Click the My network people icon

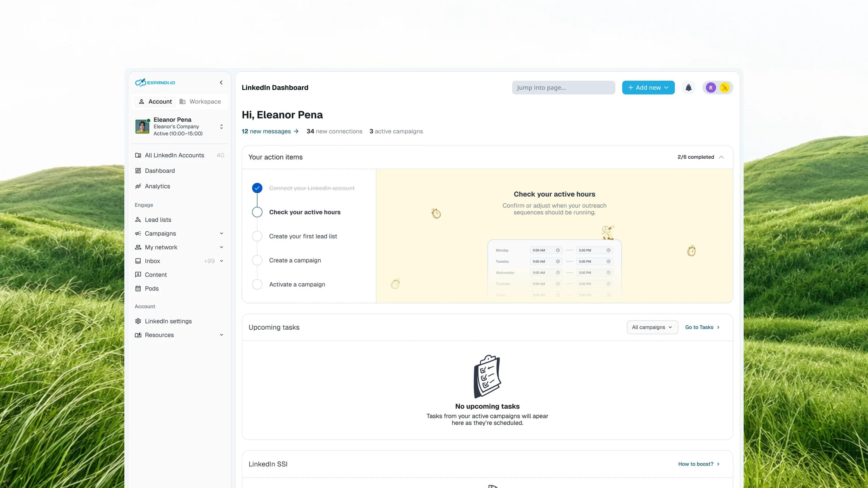pos(138,247)
